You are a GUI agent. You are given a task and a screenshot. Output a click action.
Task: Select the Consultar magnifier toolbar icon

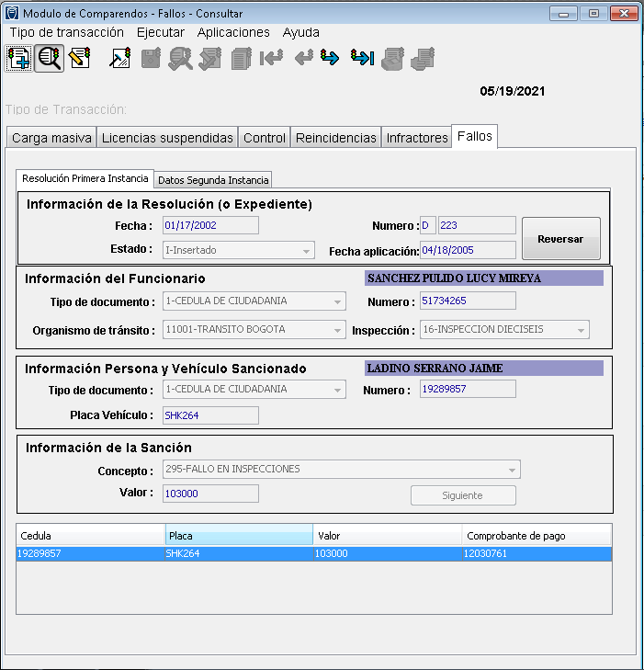(x=49, y=59)
